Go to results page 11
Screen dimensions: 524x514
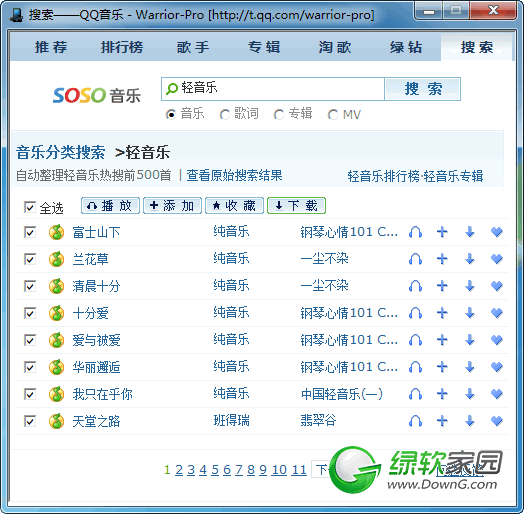click(x=299, y=470)
